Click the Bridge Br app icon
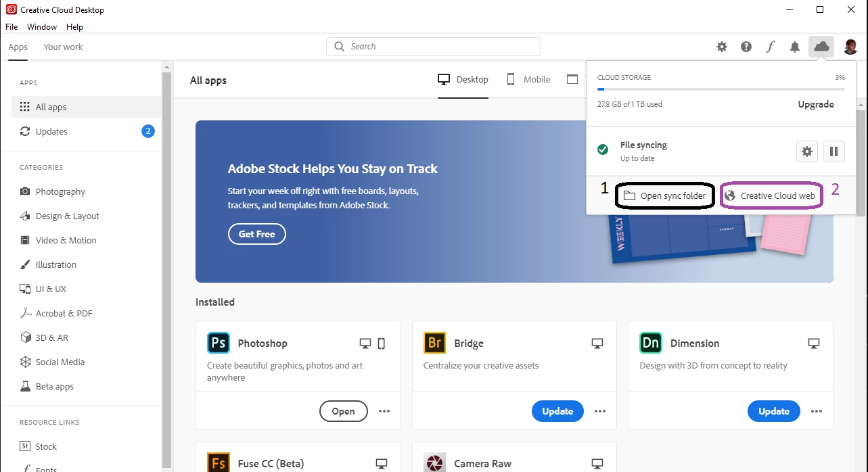868x472 pixels. click(x=435, y=343)
